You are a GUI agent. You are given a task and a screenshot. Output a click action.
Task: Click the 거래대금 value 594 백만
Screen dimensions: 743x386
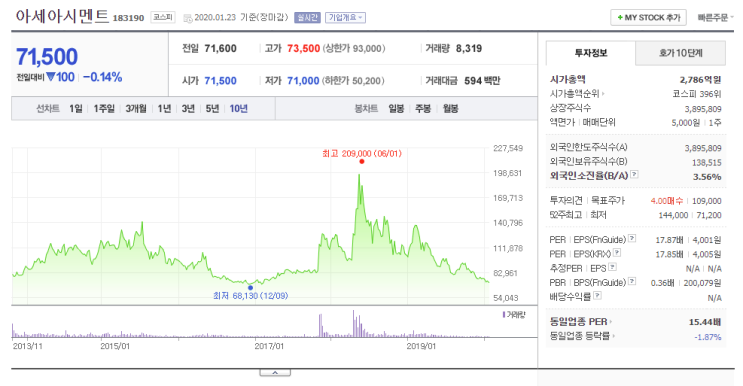[482, 81]
